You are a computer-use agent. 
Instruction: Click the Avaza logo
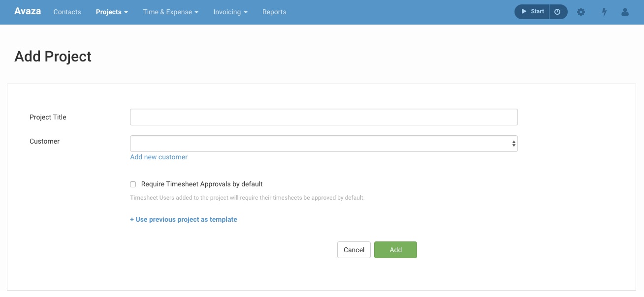28,11
